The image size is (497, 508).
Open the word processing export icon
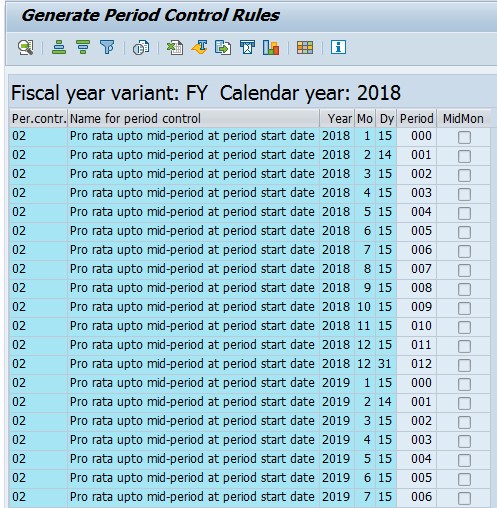(x=199, y=47)
